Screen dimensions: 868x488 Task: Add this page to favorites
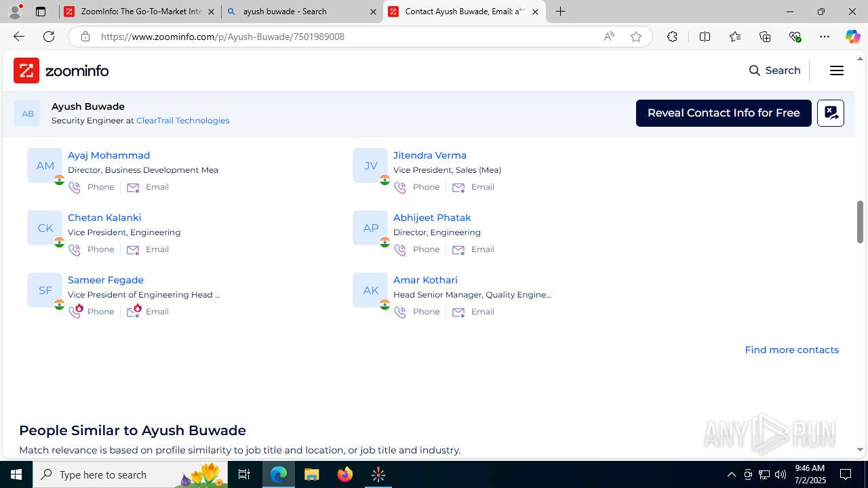coord(635,37)
